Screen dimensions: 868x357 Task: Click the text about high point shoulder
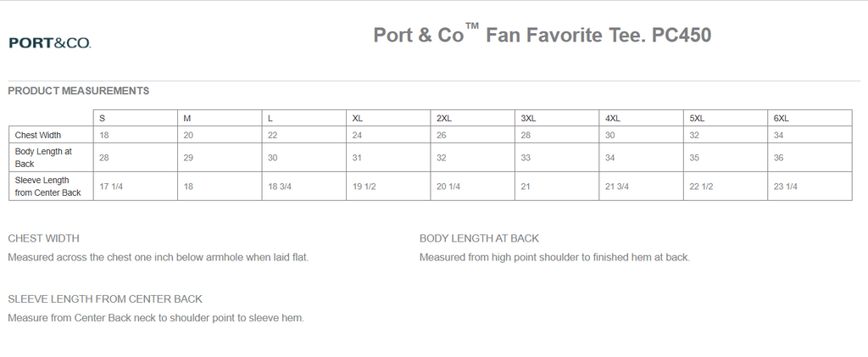point(554,257)
